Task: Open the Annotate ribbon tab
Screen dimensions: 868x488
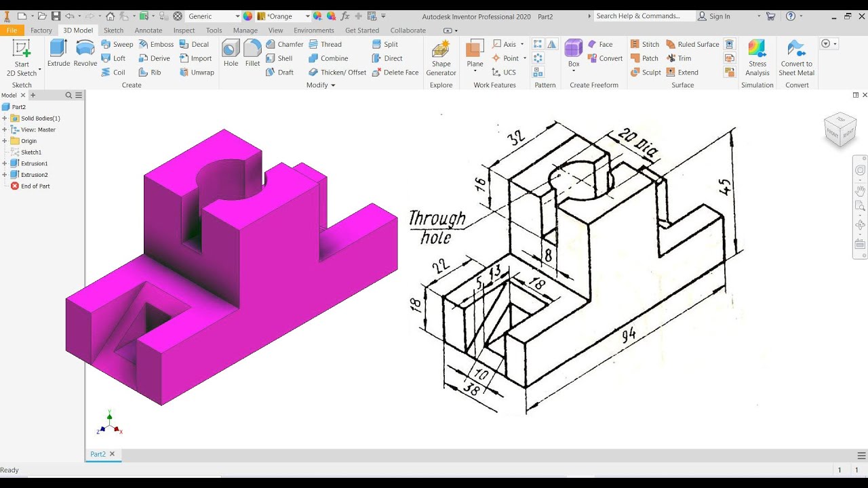Action: [149, 30]
